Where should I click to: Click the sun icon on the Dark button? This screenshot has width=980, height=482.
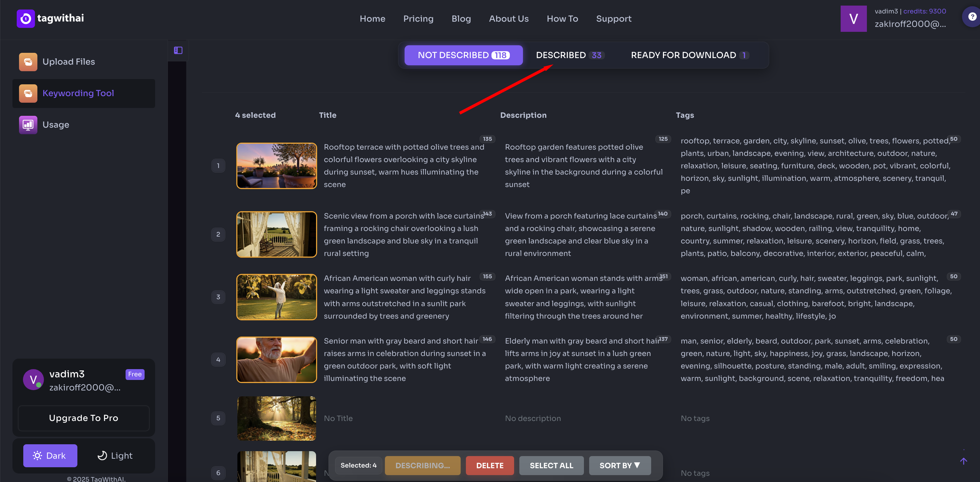(x=37, y=455)
